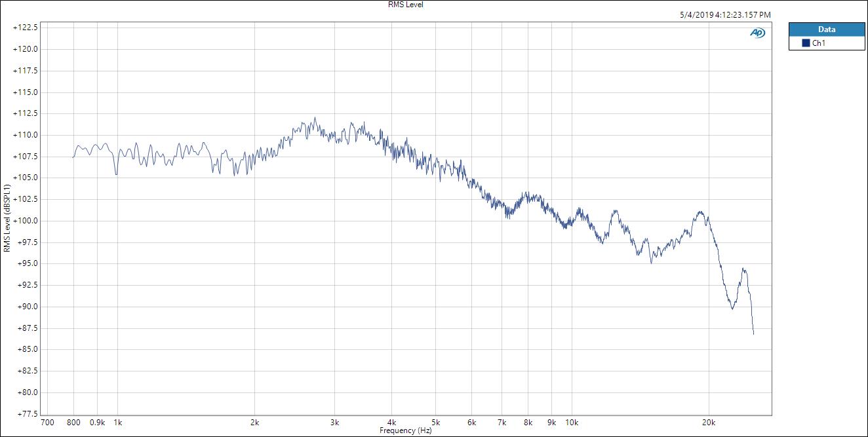The width and height of the screenshot is (868, 437).
Task: Click the 10k x-axis tick label
Action: point(572,423)
